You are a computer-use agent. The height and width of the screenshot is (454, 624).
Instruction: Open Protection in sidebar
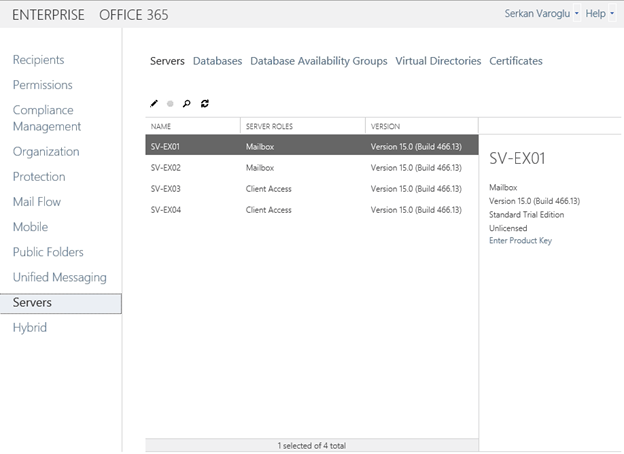click(39, 177)
